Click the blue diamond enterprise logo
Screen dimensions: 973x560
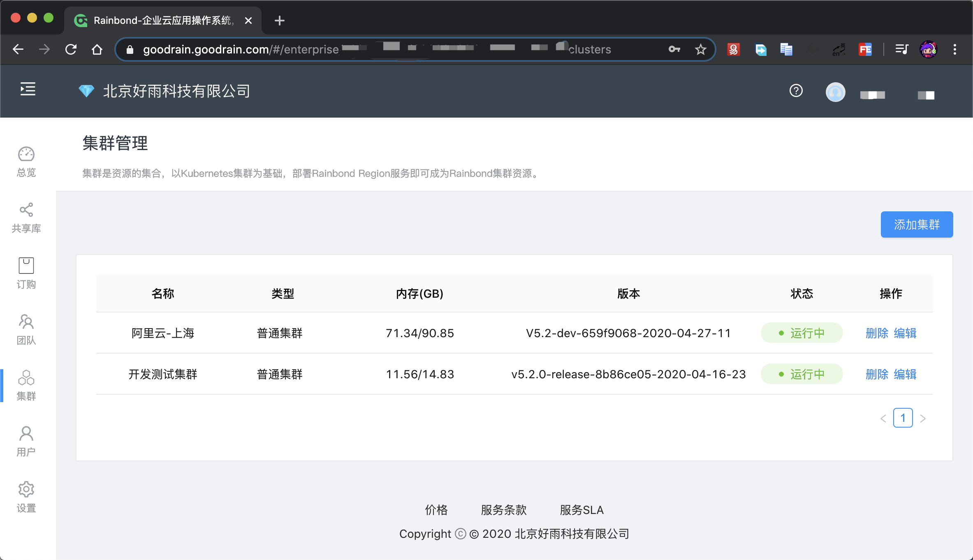(x=86, y=90)
